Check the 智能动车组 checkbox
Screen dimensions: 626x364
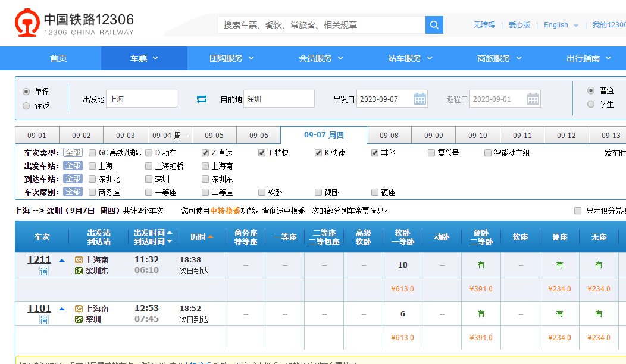tap(488, 153)
